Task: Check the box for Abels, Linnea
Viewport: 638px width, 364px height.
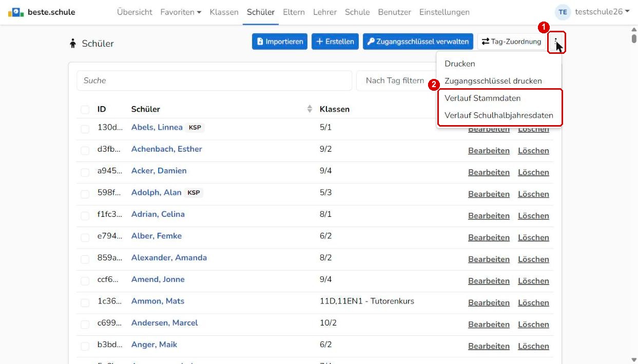Action: click(85, 129)
